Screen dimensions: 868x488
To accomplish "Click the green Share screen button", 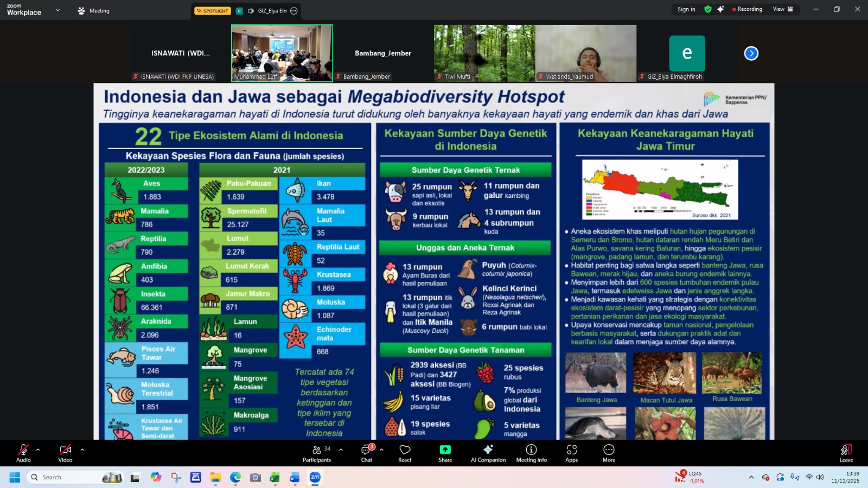I will click(x=445, y=453).
